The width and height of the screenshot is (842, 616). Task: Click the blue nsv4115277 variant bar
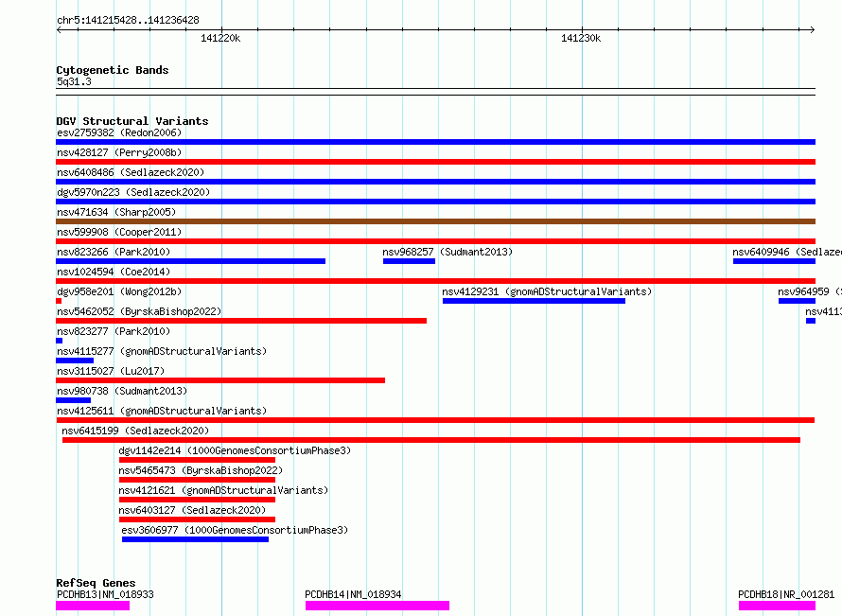point(75,361)
